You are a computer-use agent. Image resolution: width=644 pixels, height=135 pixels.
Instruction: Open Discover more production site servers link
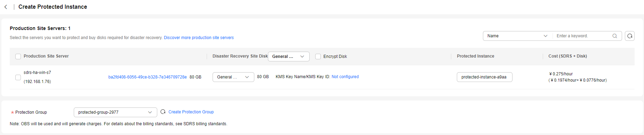199,38
